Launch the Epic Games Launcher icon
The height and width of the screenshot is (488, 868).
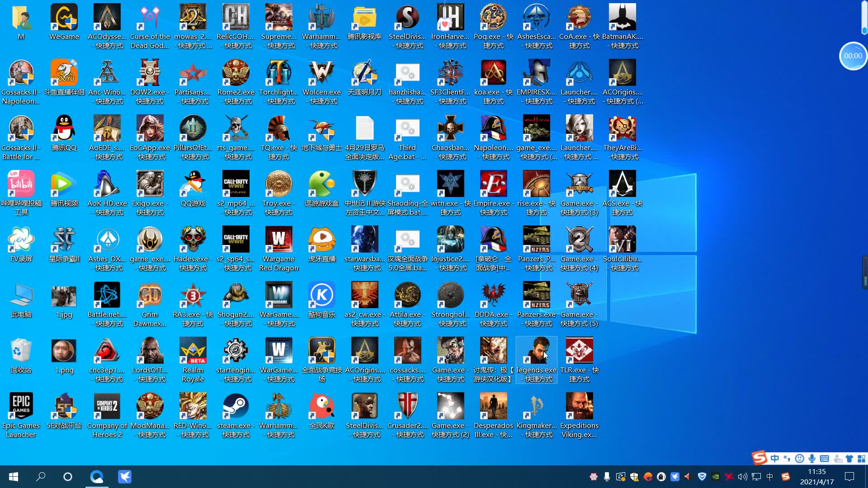tap(21, 415)
